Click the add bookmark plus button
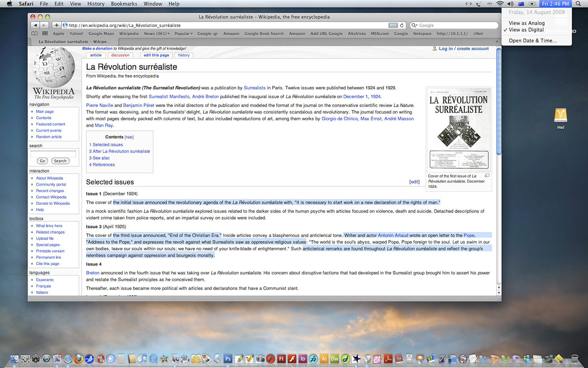The width and height of the screenshot is (588, 368). pos(56,25)
